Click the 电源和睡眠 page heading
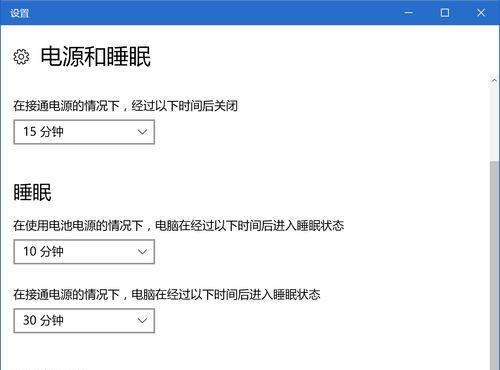The image size is (500, 370). [96, 57]
